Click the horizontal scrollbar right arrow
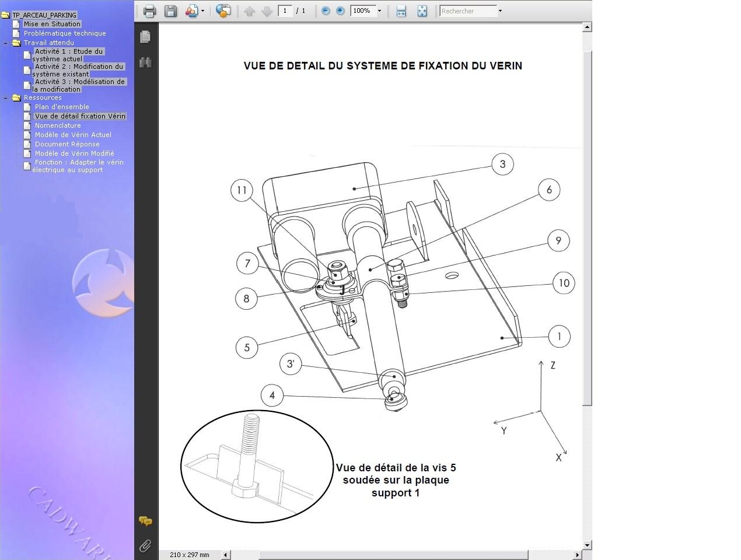The image size is (741, 560). point(578,555)
